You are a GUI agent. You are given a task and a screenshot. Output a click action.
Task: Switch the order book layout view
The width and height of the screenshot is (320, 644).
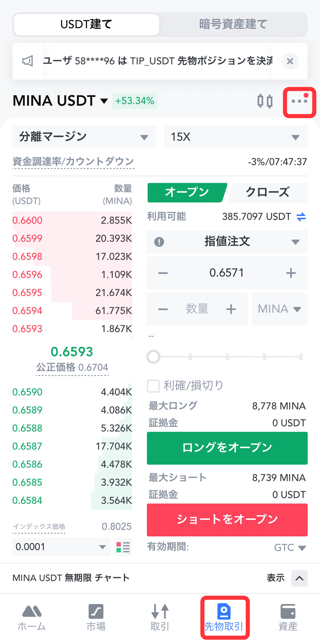pos(123,547)
